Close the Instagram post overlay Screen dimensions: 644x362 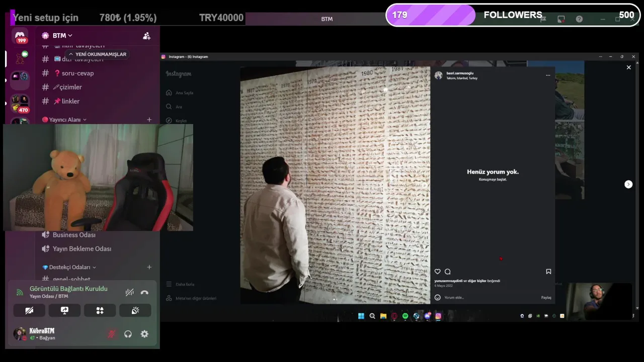click(628, 67)
